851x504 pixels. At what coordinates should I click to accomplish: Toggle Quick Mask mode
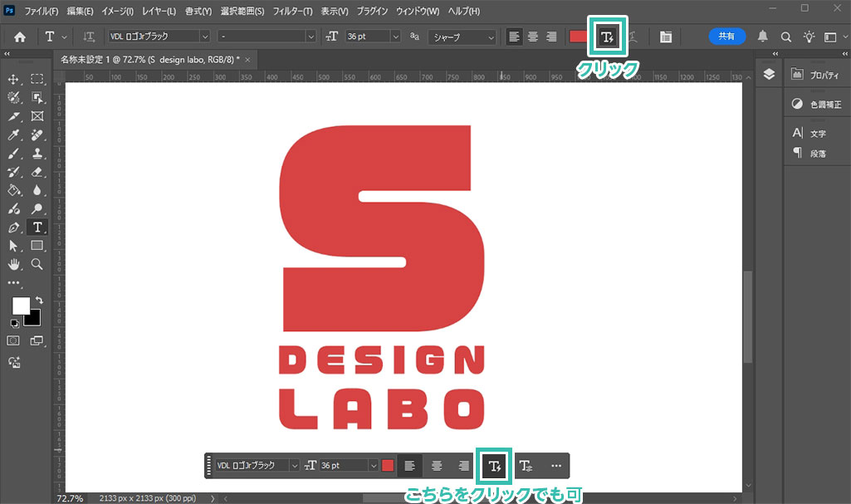click(13, 340)
